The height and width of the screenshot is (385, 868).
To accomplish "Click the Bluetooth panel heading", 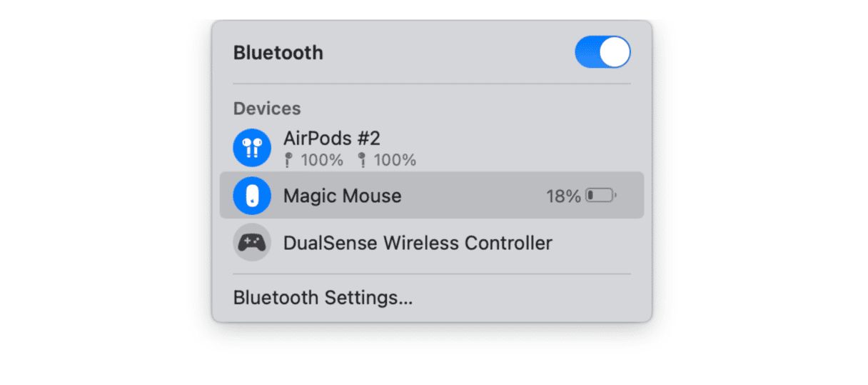I will pos(278,53).
